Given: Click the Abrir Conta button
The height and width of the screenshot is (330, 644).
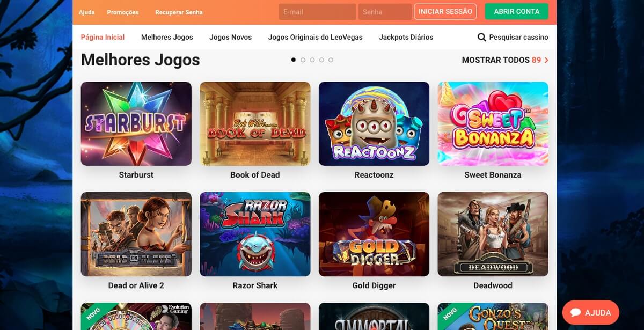Looking at the screenshot, I should [517, 11].
